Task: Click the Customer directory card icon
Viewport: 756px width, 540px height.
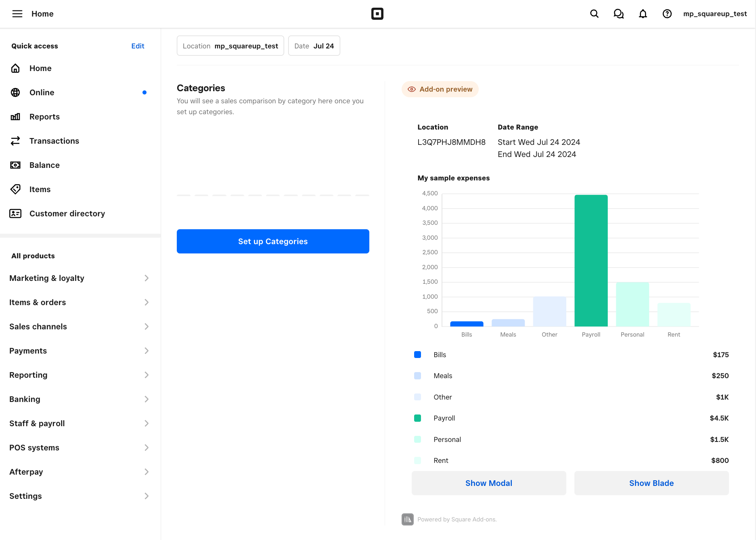Action: coord(15,213)
